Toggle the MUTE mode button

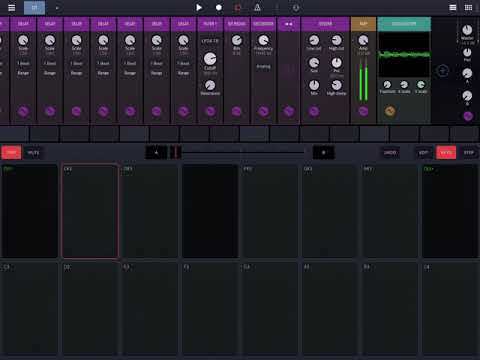[x=33, y=152]
